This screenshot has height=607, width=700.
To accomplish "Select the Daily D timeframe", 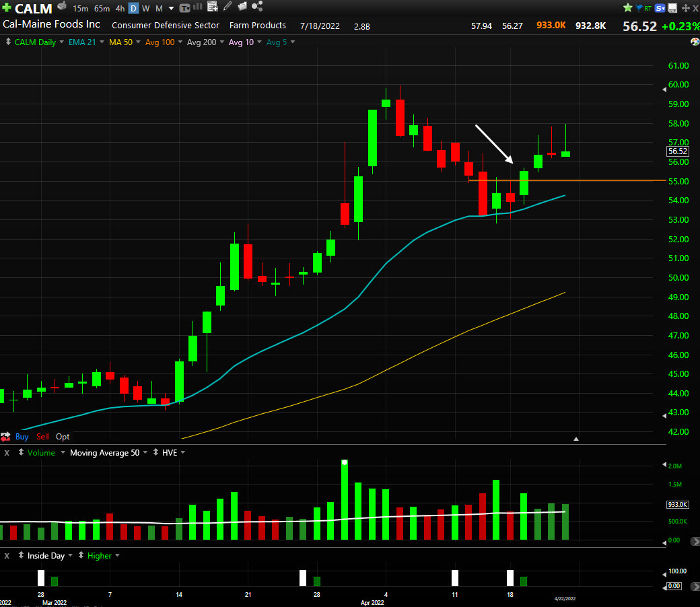I will coord(133,9).
